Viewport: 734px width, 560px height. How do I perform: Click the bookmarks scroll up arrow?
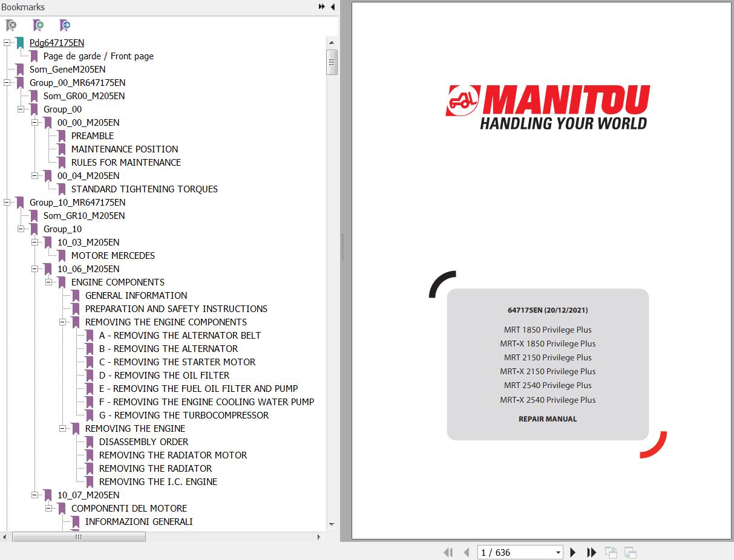tap(332, 43)
